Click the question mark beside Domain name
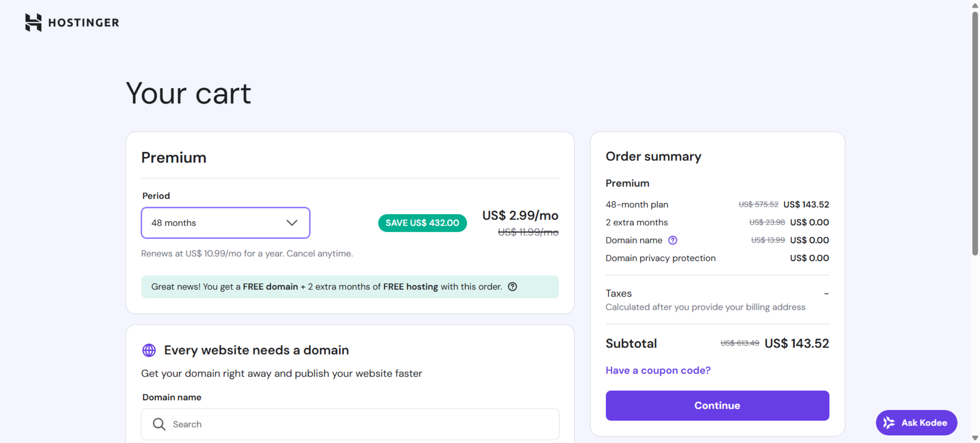Viewport: 980px width, 443px height. [x=673, y=240]
